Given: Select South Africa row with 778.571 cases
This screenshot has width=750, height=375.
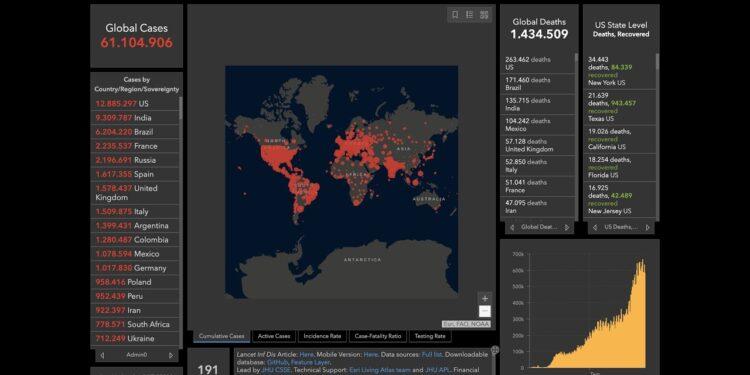Looking at the screenshot, I should point(135,324).
